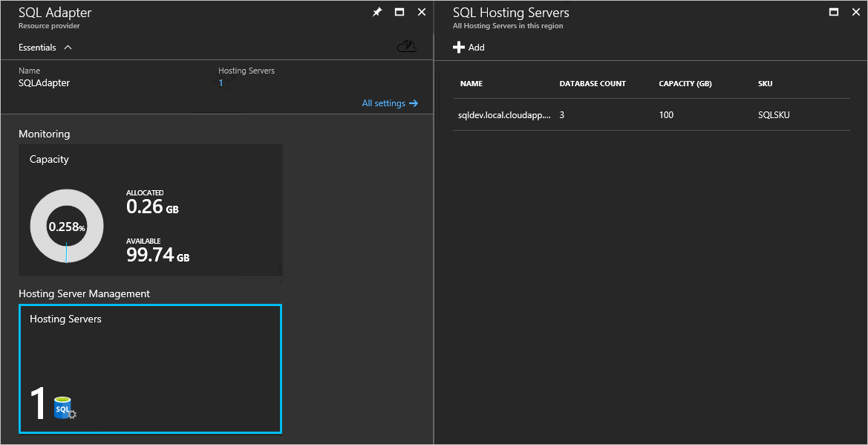
Task: Collapse the Essentials section
Action: pos(68,47)
